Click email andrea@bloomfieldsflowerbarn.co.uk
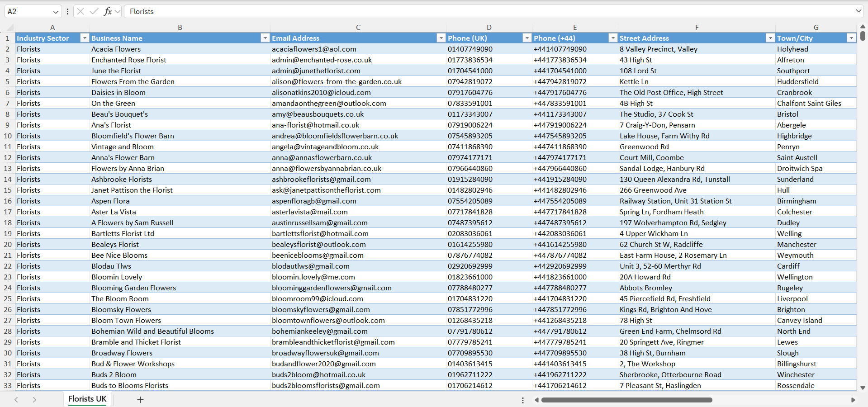The width and height of the screenshot is (868, 407). click(358, 136)
